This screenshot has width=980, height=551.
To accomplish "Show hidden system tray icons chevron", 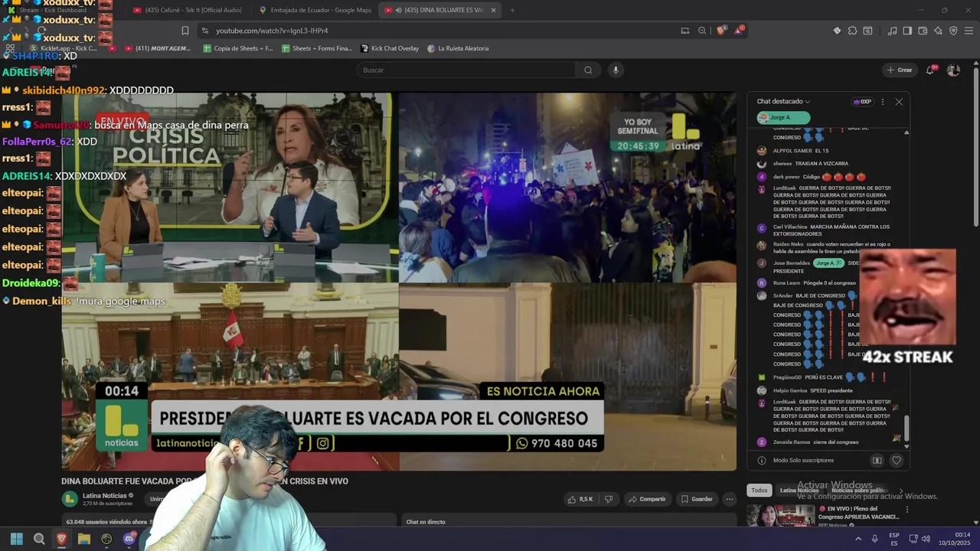I will pyautogui.click(x=858, y=539).
